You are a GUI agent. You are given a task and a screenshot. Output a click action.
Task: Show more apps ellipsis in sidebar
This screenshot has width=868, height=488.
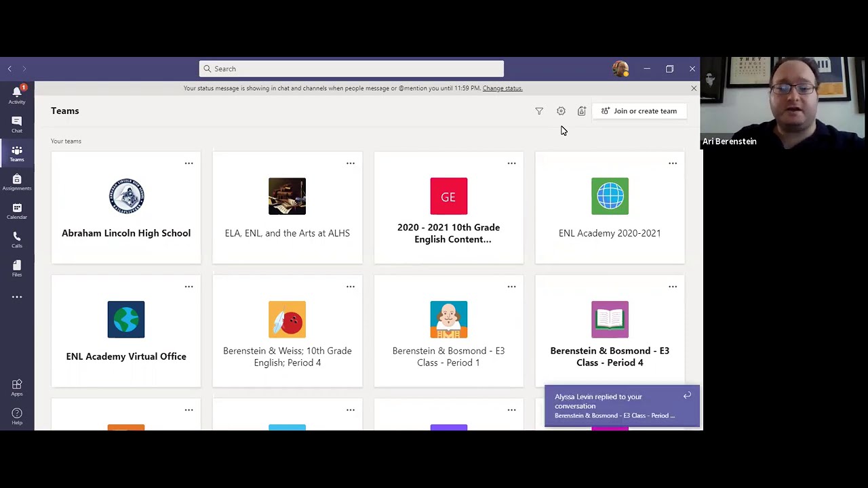[x=17, y=297]
